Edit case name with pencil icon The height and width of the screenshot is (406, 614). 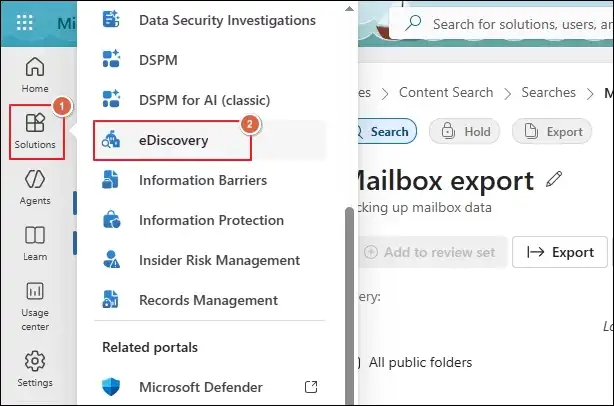(554, 179)
